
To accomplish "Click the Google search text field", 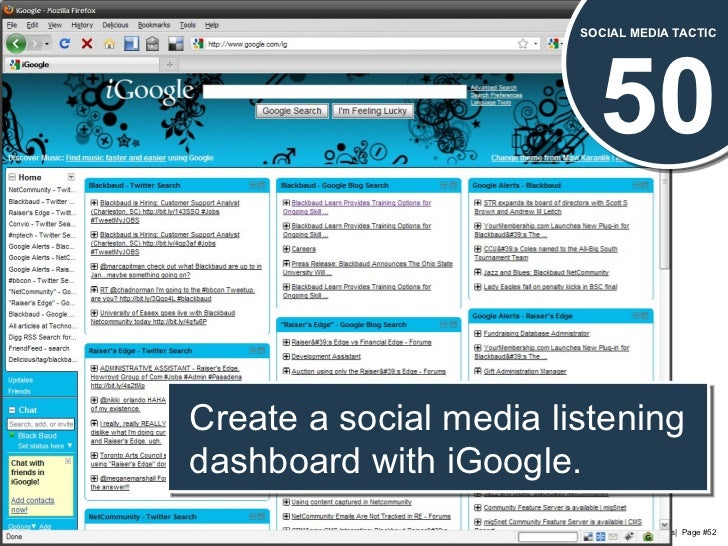I will click(335, 91).
